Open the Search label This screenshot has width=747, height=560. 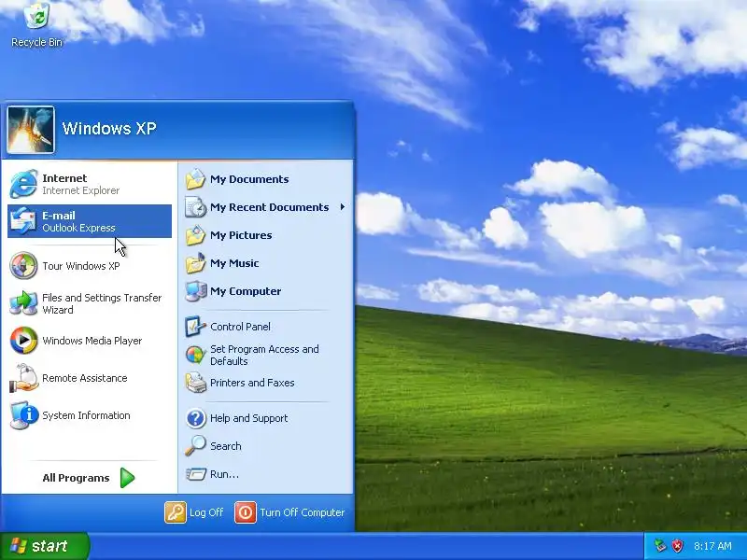[225, 446]
